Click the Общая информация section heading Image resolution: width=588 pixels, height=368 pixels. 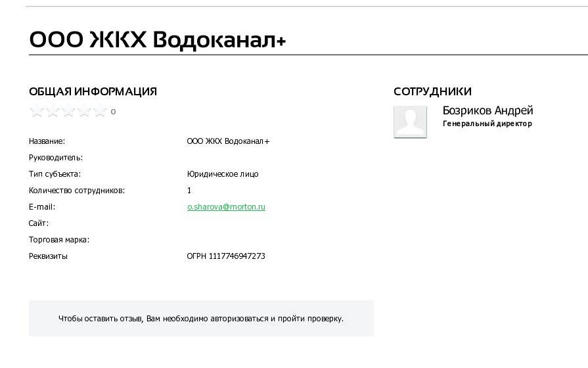[93, 91]
